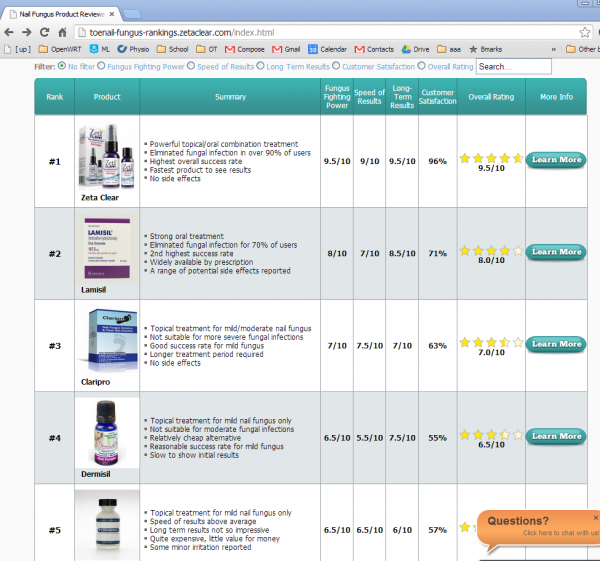Click the Fungus Fighting Power column header
Image resolution: width=600 pixels, height=561 pixels.
[x=337, y=97]
